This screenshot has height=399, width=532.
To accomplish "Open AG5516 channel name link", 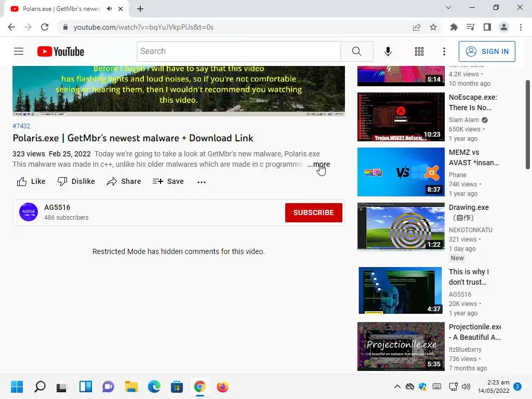I will pos(57,207).
